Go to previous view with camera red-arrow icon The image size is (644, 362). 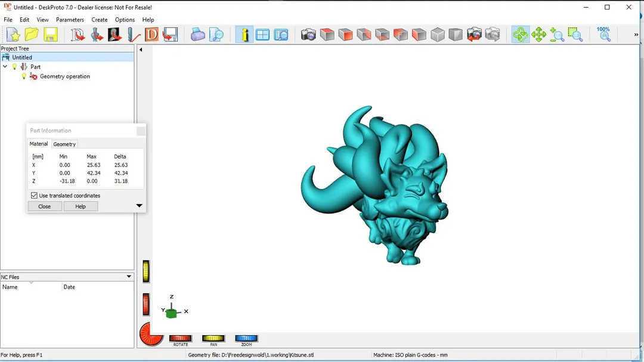coord(474,35)
